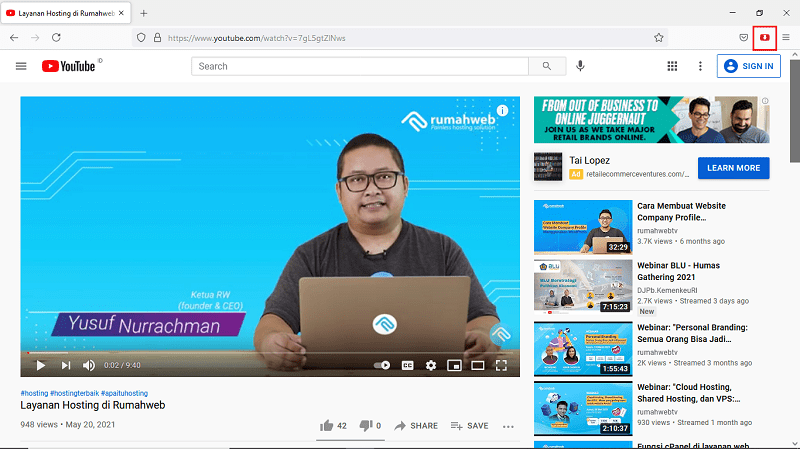The image size is (800, 449).
Task: Enter full screen mode
Action: point(501,365)
